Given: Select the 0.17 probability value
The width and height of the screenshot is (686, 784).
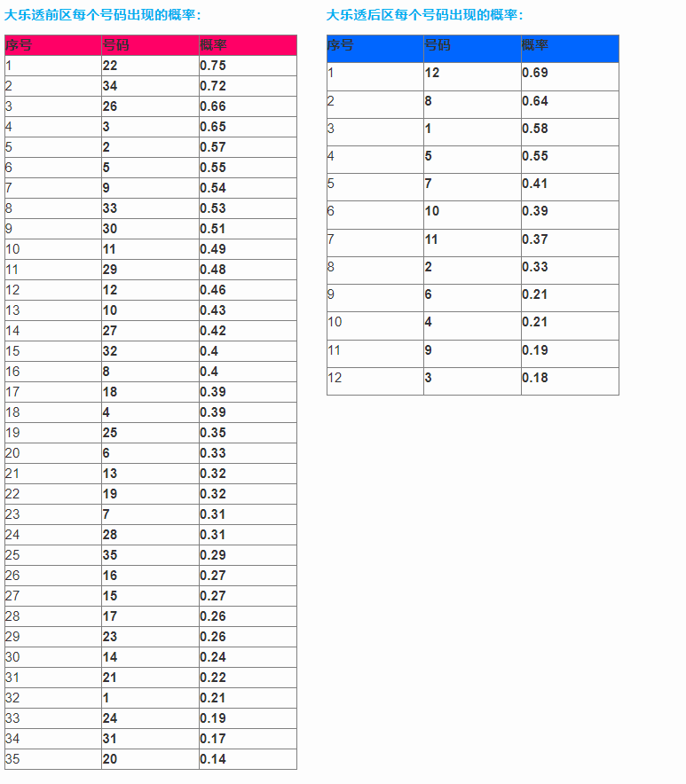Looking at the screenshot, I should pyautogui.click(x=213, y=739).
